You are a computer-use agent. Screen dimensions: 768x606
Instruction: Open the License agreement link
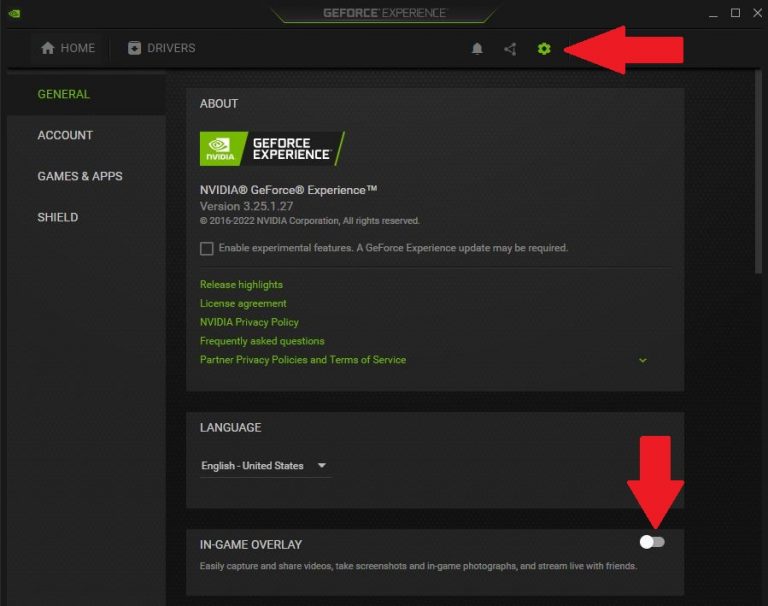point(243,303)
